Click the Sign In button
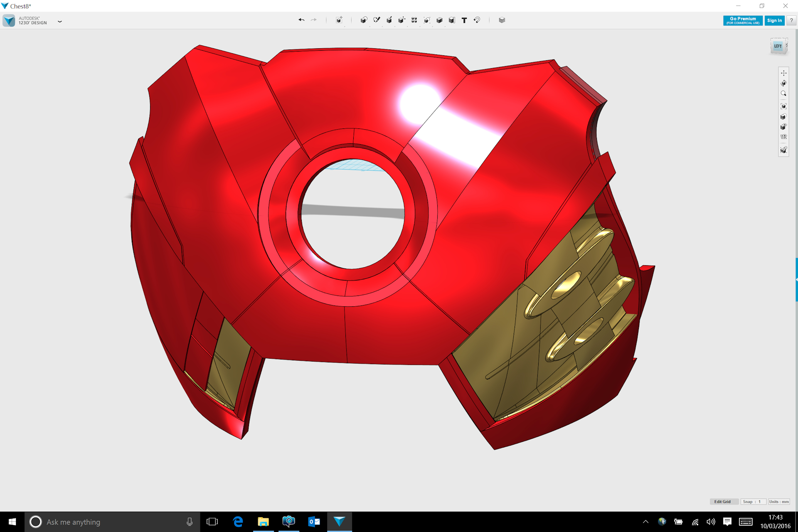 point(774,20)
